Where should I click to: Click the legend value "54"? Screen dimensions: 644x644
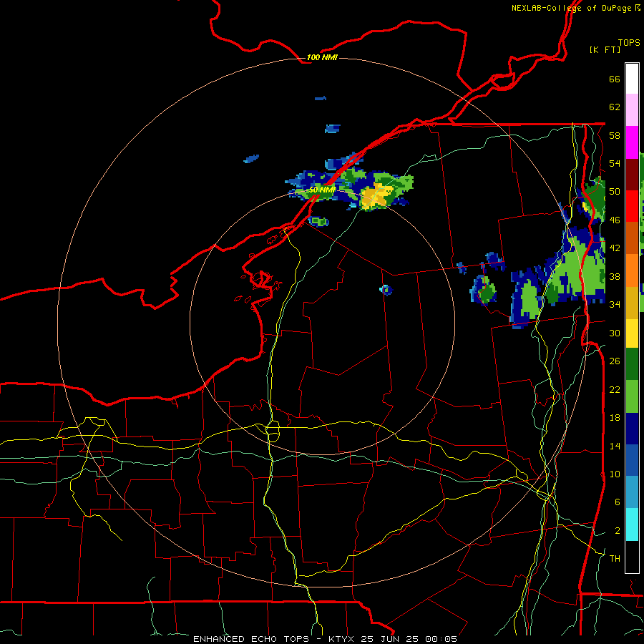click(615, 163)
